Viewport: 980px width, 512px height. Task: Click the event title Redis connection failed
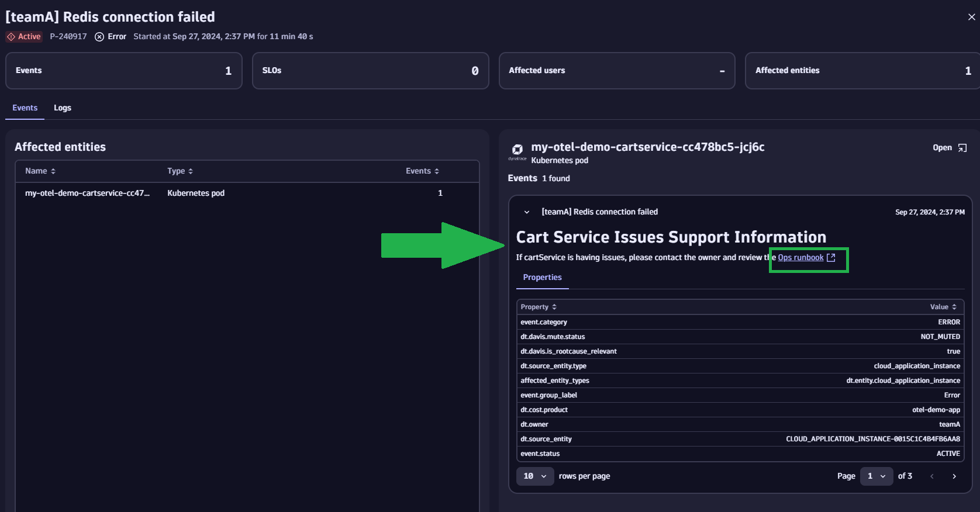tap(599, 212)
